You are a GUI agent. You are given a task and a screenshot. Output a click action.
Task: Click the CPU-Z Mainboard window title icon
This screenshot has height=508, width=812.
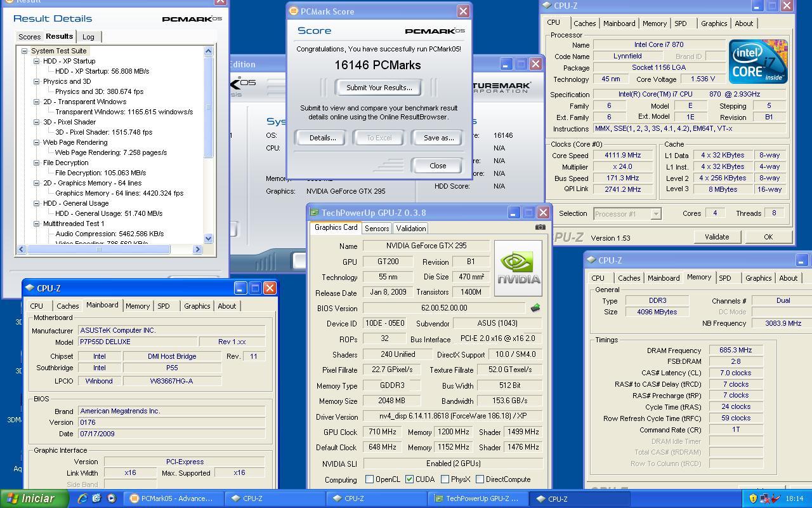pyautogui.click(x=30, y=288)
